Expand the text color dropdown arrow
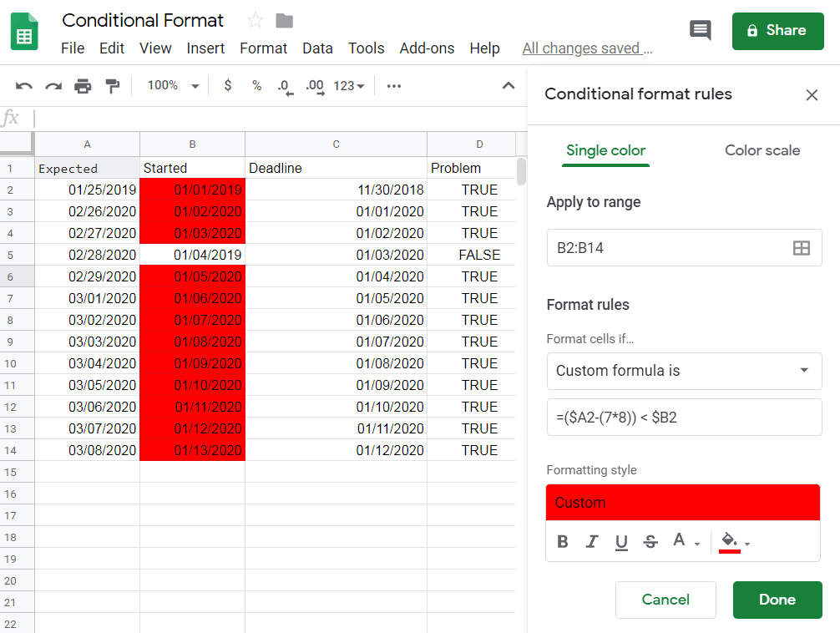The image size is (840, 633). click(x=697, y=544)
